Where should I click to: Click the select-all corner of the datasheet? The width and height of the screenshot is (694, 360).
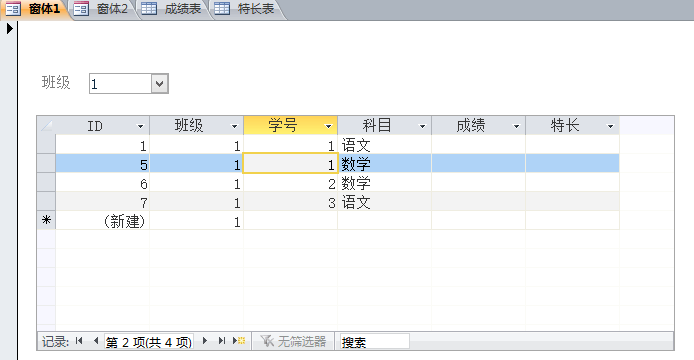click(x=46, y=126)
